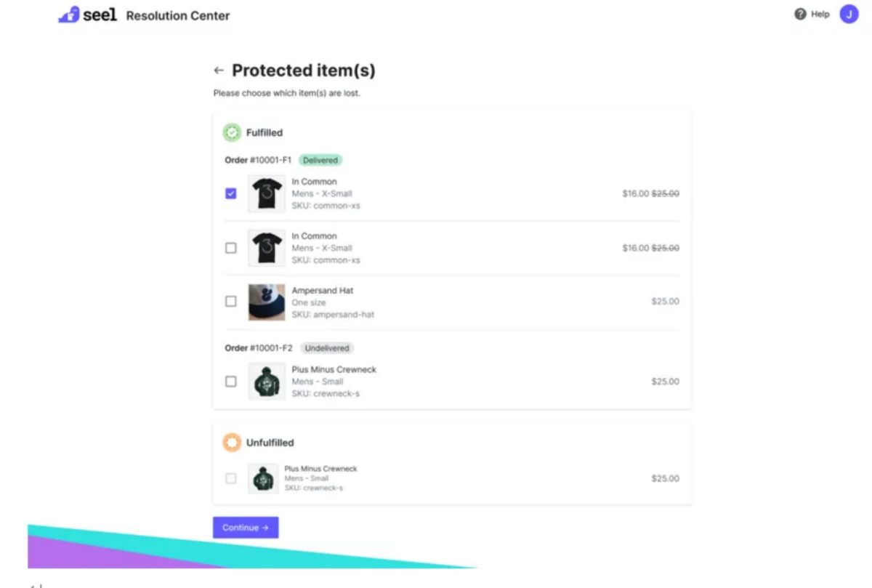Click the green Fulfilled status icon
The image size is (872, 588).
(231, 133)
